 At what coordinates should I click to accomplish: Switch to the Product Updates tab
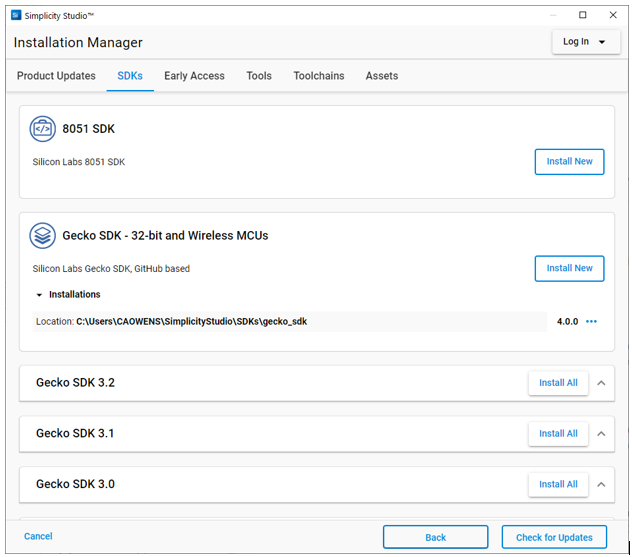56,76
